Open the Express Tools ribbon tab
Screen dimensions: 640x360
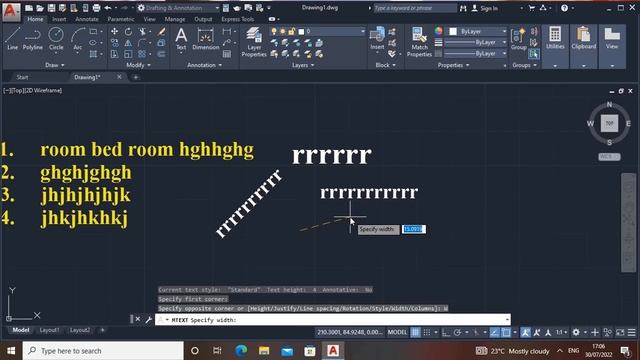[x=238, y=19]
